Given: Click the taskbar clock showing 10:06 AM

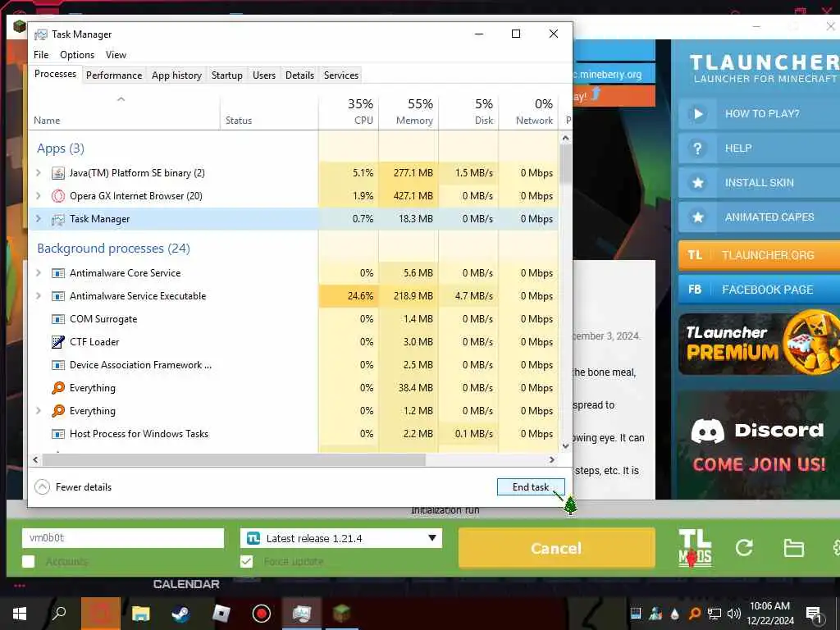Looking at the screenshot, I should [x=769, y=614].
